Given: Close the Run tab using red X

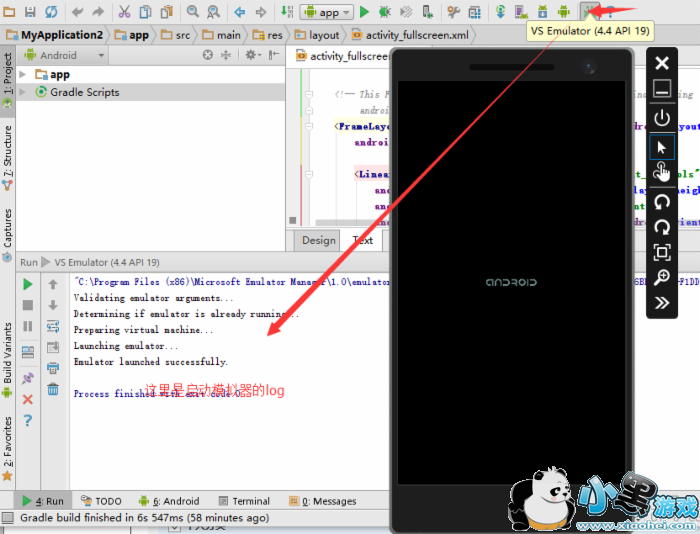Looking at the screenshot, I should click(28, 399).
